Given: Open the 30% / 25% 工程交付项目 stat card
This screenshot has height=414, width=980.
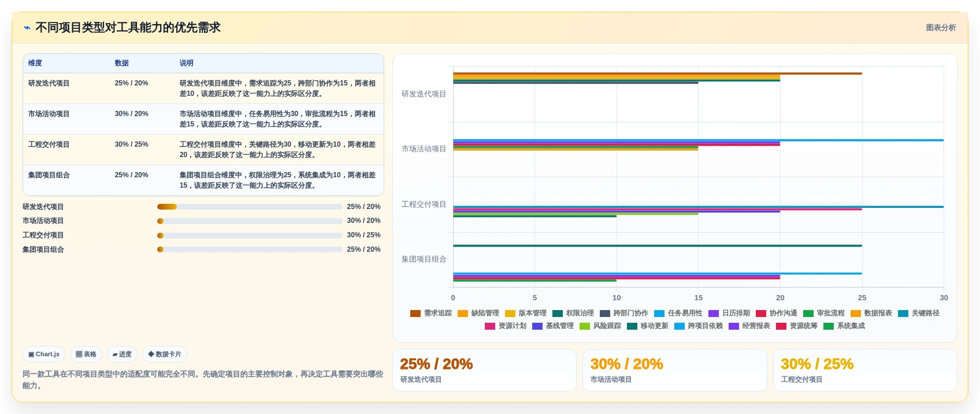Looking at the screenshot, I should pos(865,370).
